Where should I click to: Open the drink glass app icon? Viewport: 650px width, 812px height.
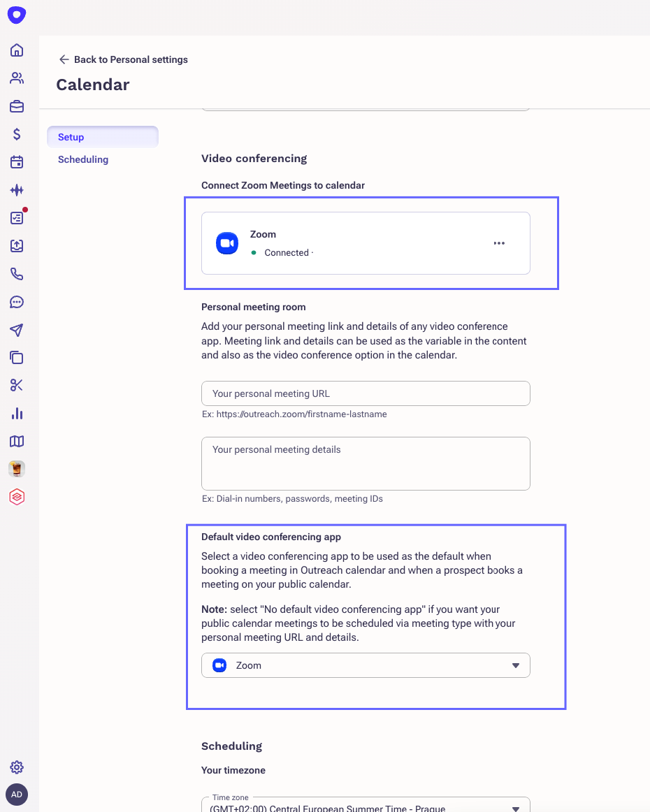17,469
